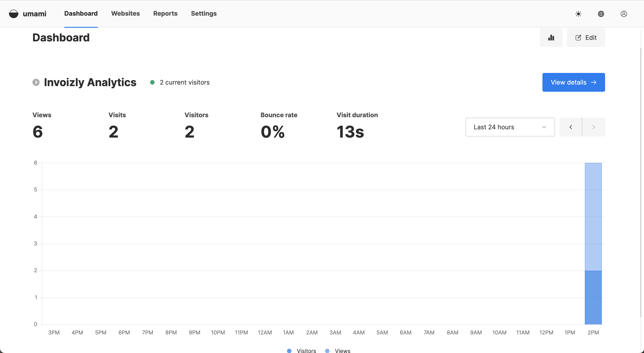Open the user profile menu
The height and width of the screenshot is (353, 644).
click(x=624, y=14)
